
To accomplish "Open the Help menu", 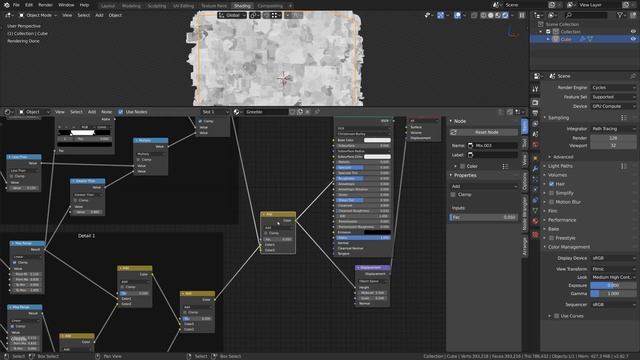I will [x=84, y=5].
